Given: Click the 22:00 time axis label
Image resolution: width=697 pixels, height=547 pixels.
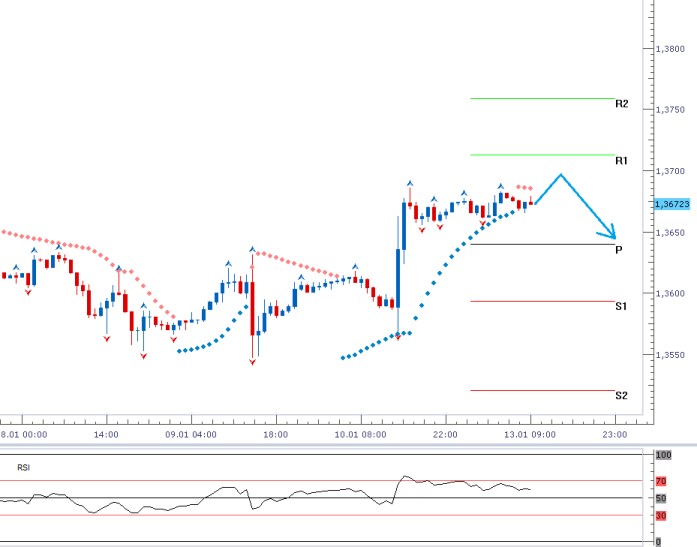Looking at the screenshot, I should pos(445,435).
